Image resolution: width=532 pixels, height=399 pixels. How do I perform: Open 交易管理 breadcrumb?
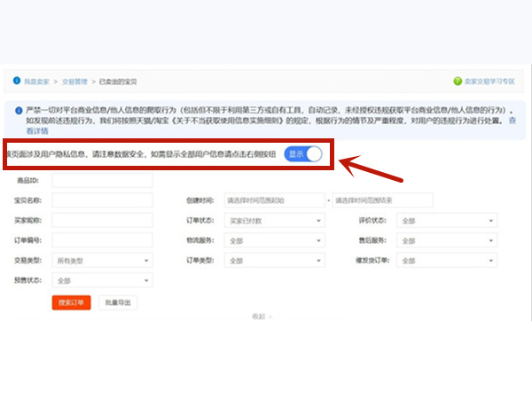(74, 81)
